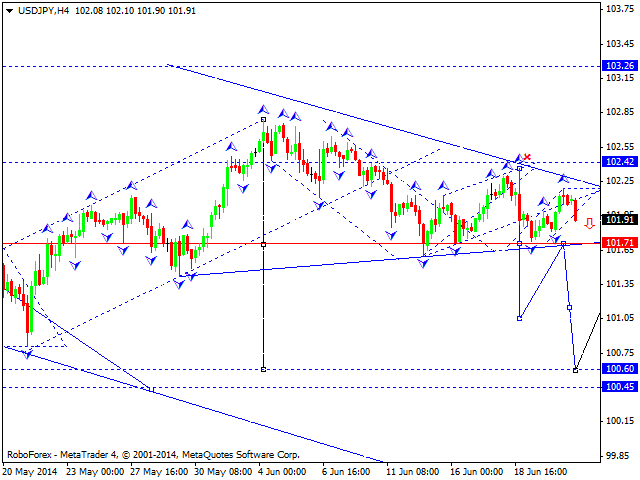Screen dimensions: 640x480
Task: Click the 6 Jun 16:00 date label
Action: click(347, 472)
